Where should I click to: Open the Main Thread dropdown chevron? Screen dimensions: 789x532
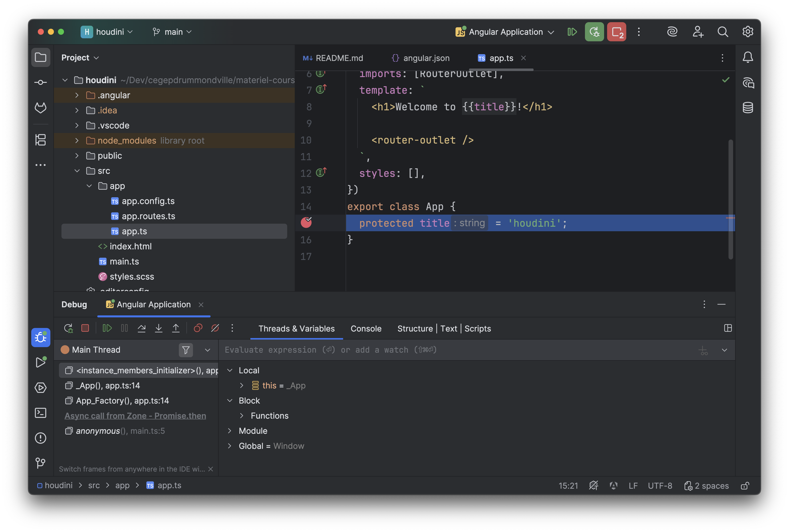[x=207, y=350]
